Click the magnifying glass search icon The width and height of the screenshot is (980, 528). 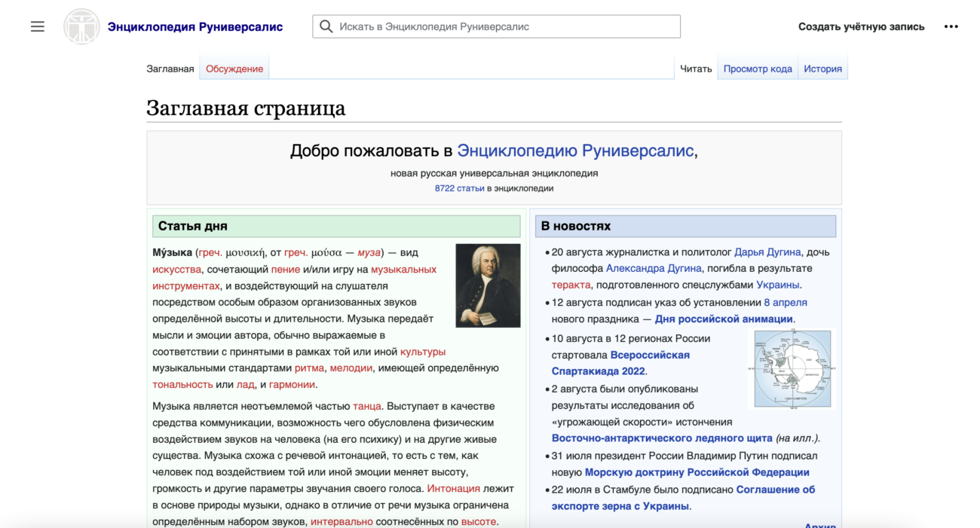tap(326, 26)
